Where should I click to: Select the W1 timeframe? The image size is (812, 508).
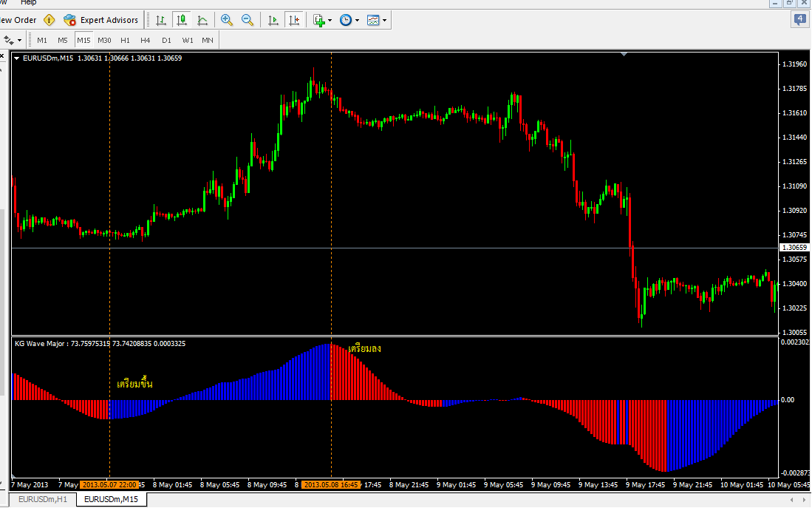[188, 41]
